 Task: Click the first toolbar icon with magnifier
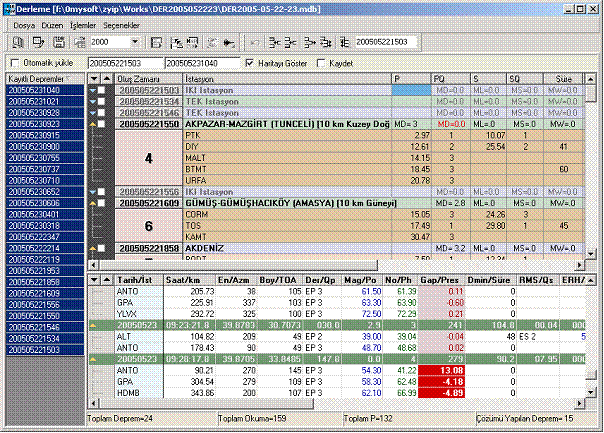[18, 43]
